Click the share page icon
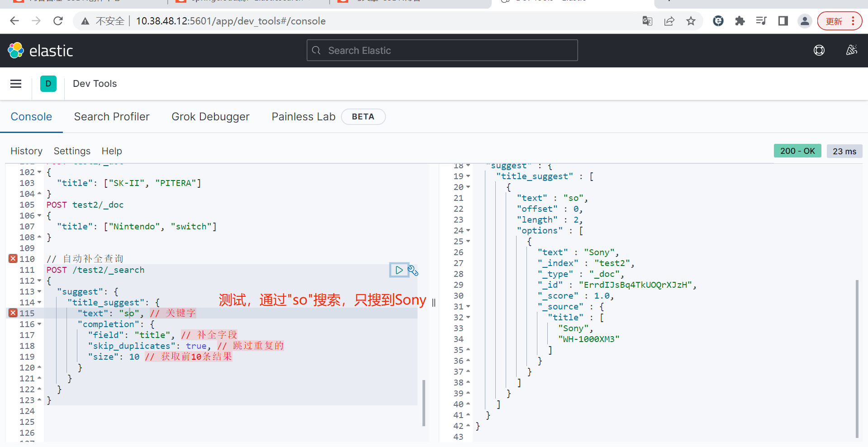This screenshot has height=447, width=868. 669,21
